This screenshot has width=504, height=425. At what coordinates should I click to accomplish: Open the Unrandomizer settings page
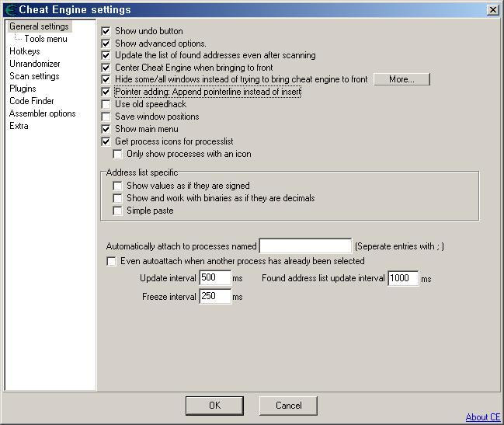coord(35,64)
